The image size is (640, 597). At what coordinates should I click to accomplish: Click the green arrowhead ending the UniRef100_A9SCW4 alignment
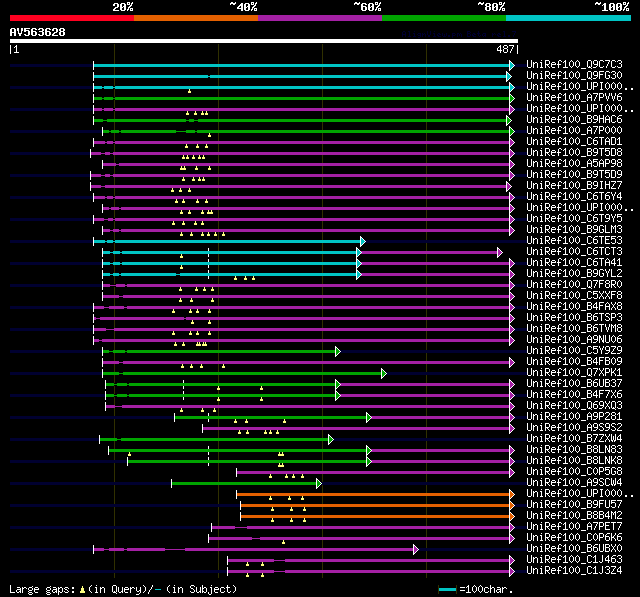(319, 484)
